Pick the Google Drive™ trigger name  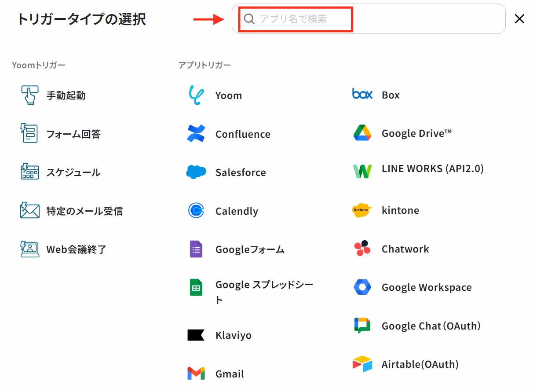[417, 133]
